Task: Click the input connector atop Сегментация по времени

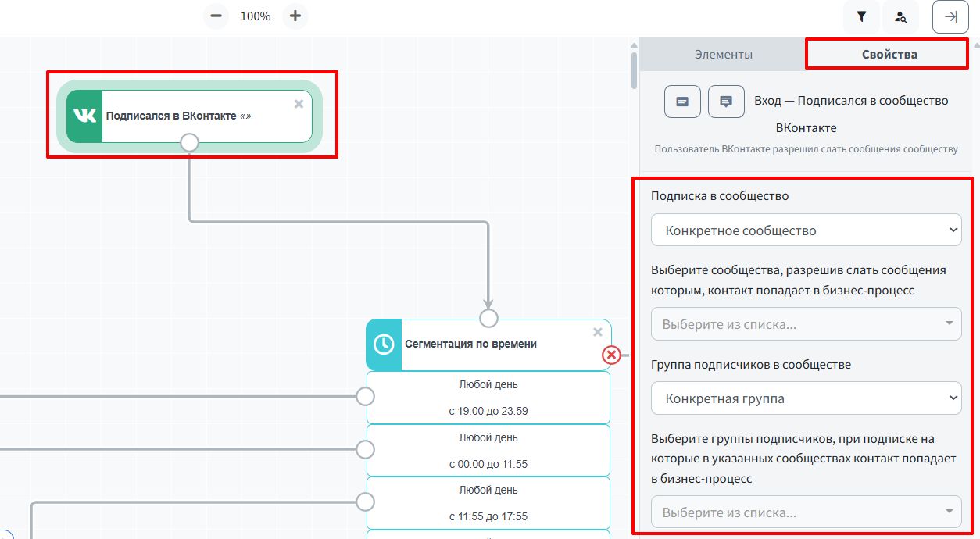Action: (x=488, y=319)
